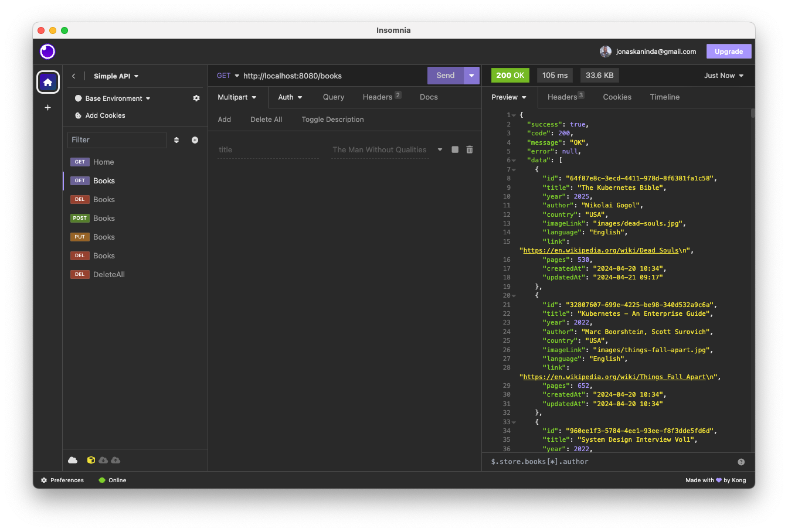Click the plus icon below Home

coord(48,108)
